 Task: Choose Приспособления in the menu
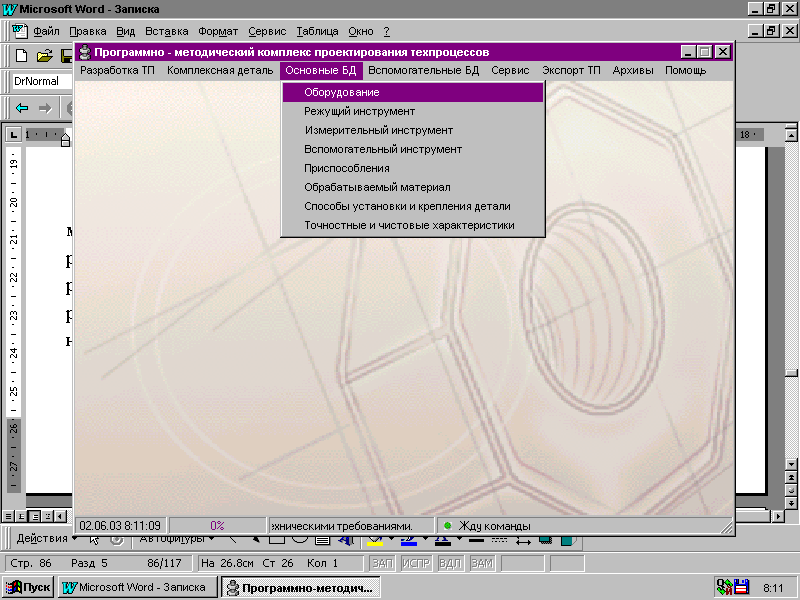pyautogui.click(x=413, y=168)
